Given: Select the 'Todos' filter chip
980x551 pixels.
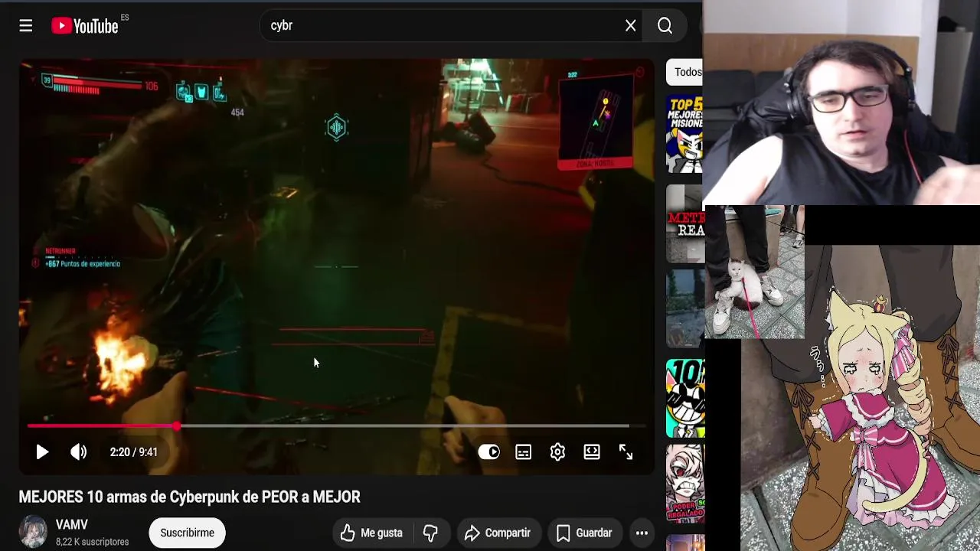Looking at the screenshot, I should pos(684,72).
